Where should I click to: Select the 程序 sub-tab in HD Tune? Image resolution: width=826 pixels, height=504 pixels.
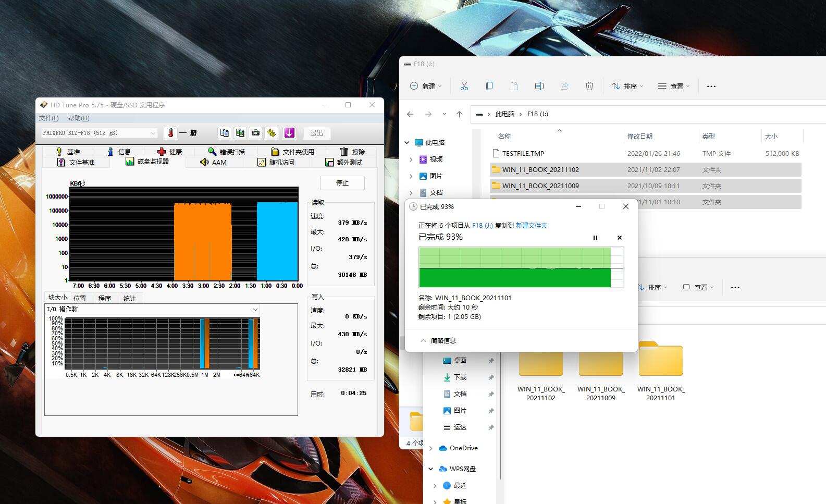click(x=105, y=298)
